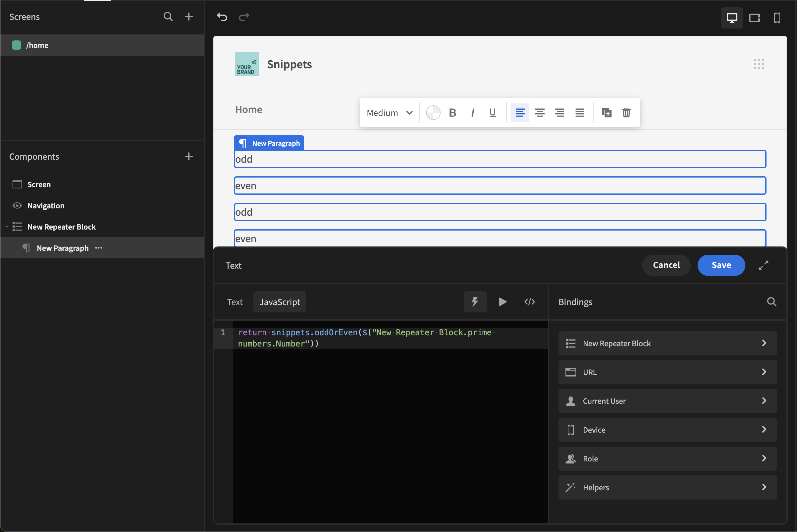797x532 pixels.
Task: Select the JavaScript language dropdown
Action: tap(280, 302)
